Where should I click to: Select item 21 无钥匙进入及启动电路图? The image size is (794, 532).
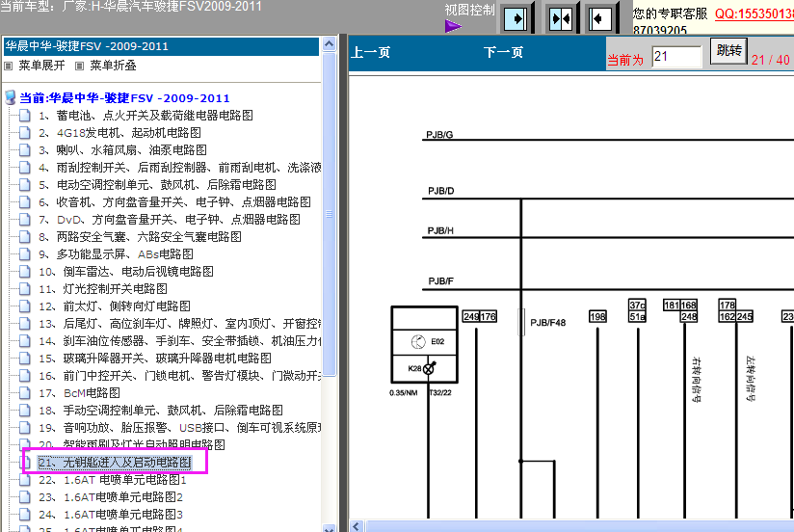click(115, 462)
